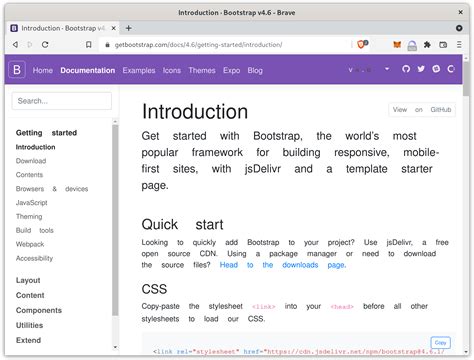
Task: Open Contents sidebar link
Action: point(29,175)
